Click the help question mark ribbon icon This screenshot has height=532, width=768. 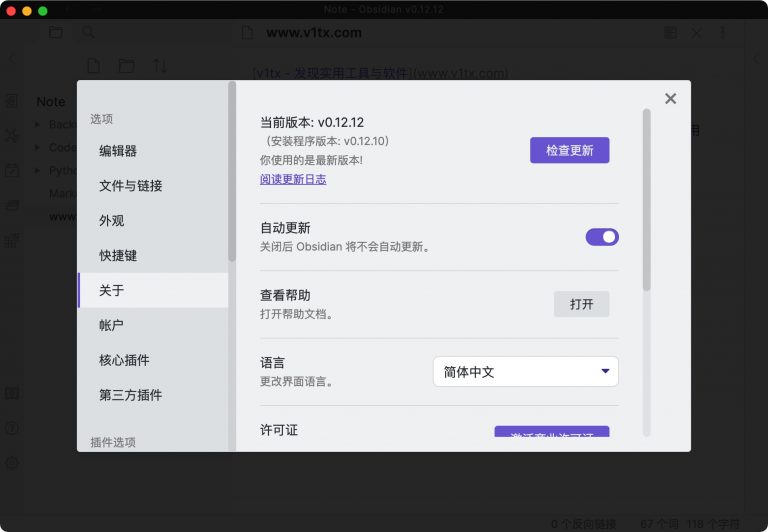point(12,428)
